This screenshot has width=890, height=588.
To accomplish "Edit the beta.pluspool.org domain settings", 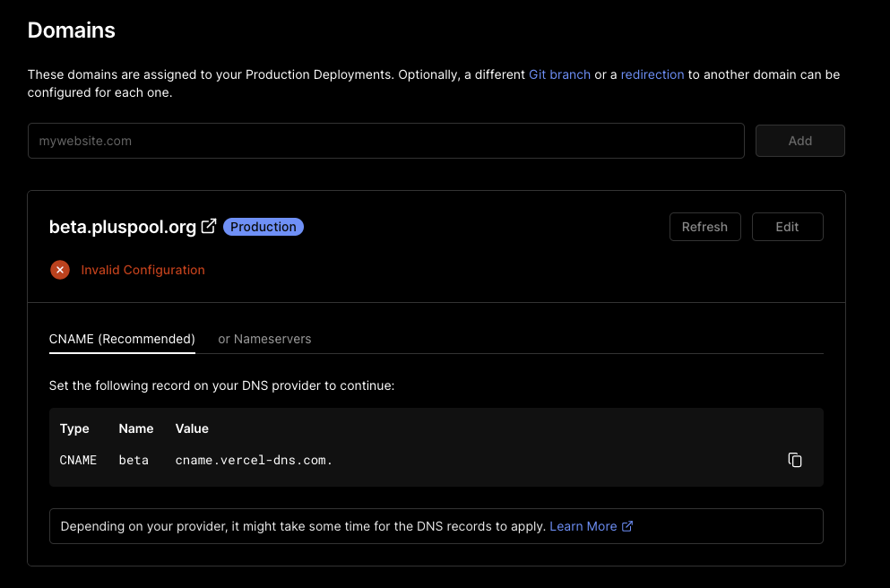I will click(x=787, y=226).
